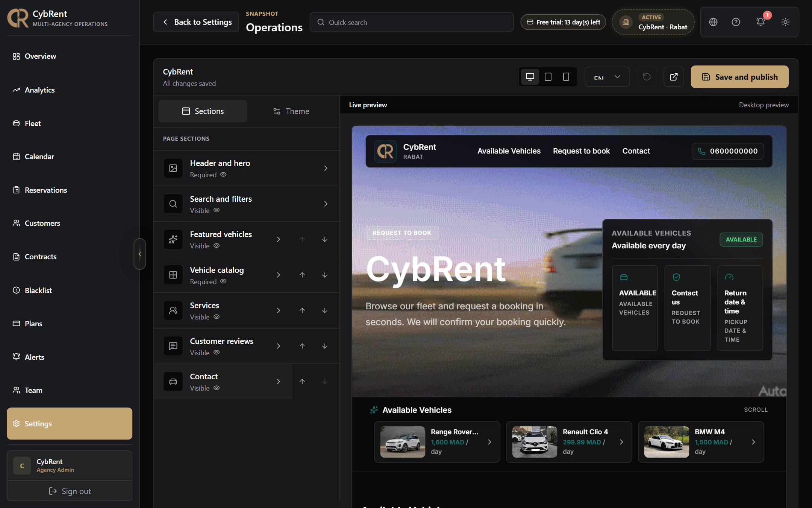Open Blacklist in sidebar
Screen dimensions: 812x508
click(70, 291)
